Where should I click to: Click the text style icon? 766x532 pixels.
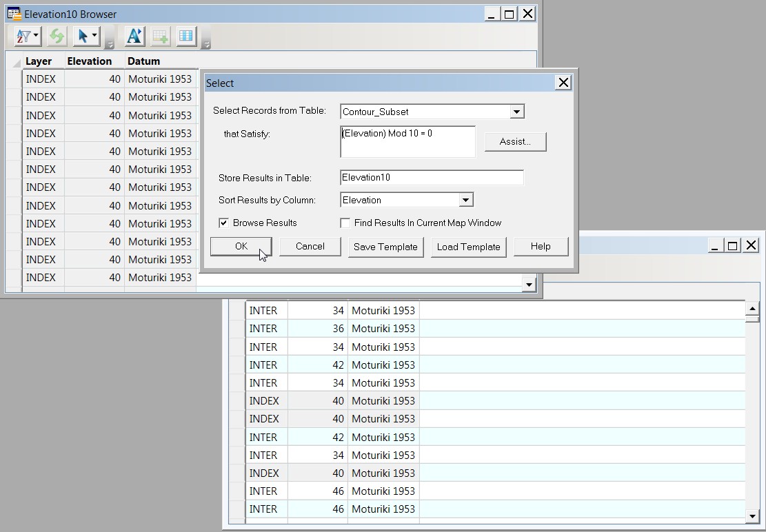point(134,36)
